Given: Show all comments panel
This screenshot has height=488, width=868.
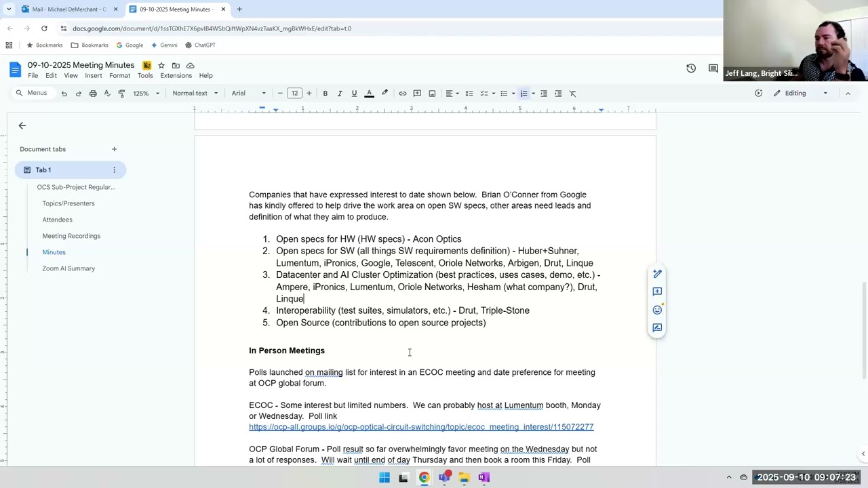Looking at the screenshot, I should 713,68.
